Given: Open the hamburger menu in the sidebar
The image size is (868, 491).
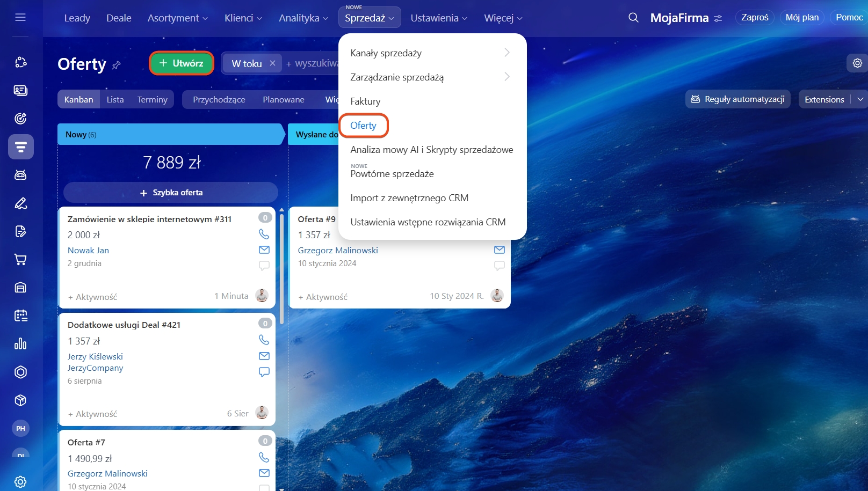Looking at the screenshot, I should pyautogui.click(x=20, y=18).
